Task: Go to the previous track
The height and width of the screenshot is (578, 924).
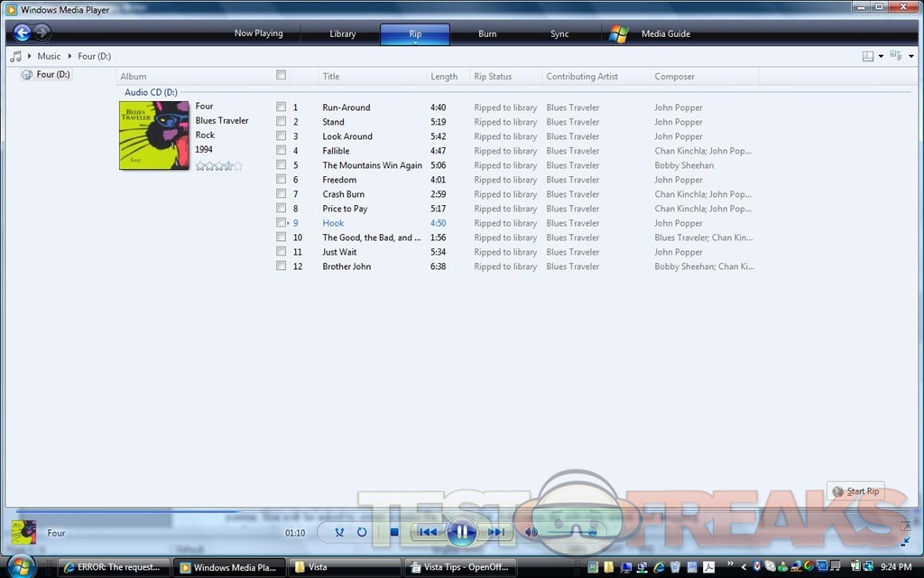Action: point(428,533)
